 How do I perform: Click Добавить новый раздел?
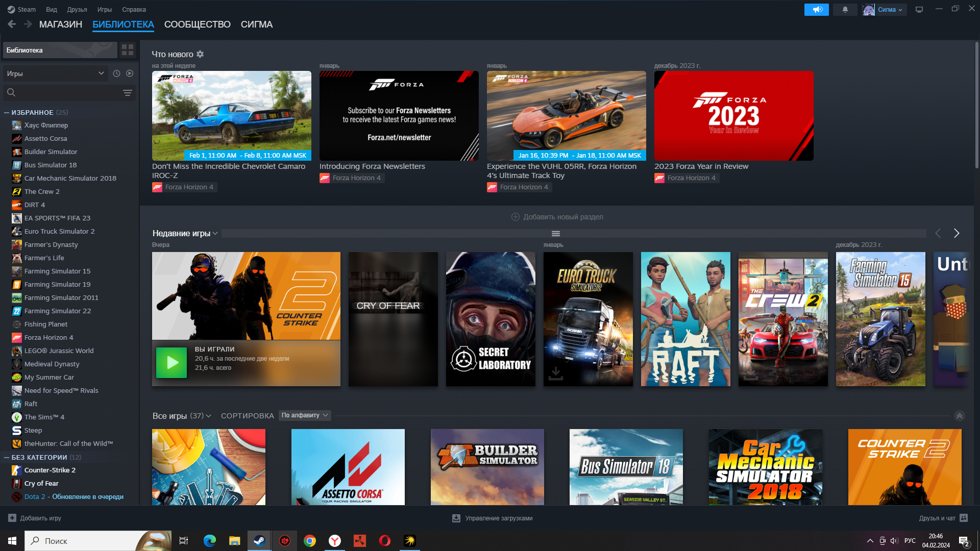point(557,217)
